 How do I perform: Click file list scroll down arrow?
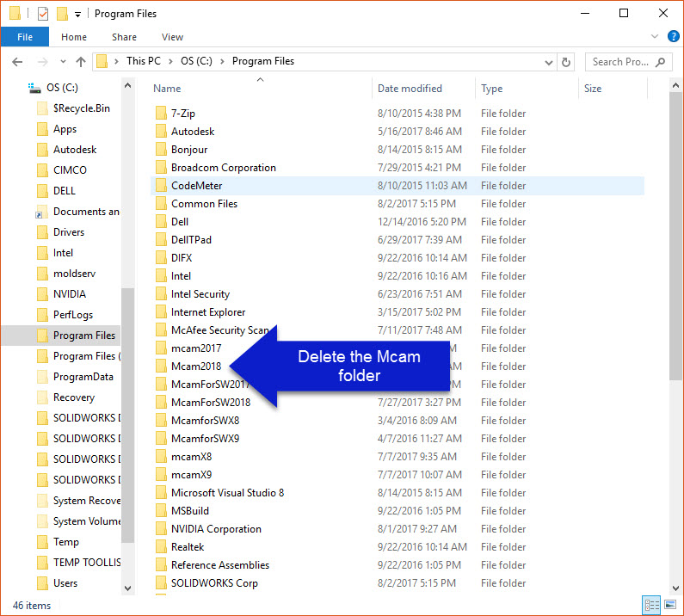pyautogui.click(x=675, y=588)
